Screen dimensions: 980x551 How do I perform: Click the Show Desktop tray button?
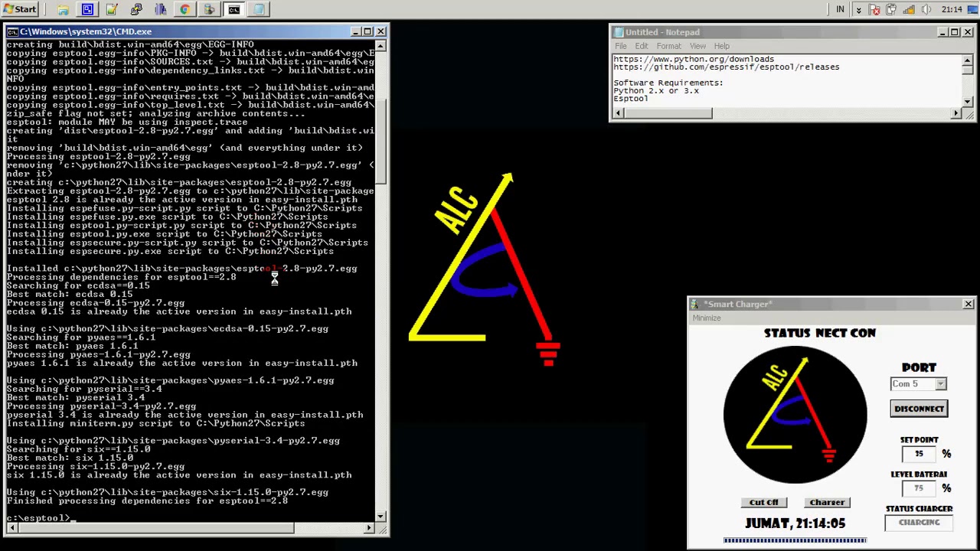click(974, 9)
